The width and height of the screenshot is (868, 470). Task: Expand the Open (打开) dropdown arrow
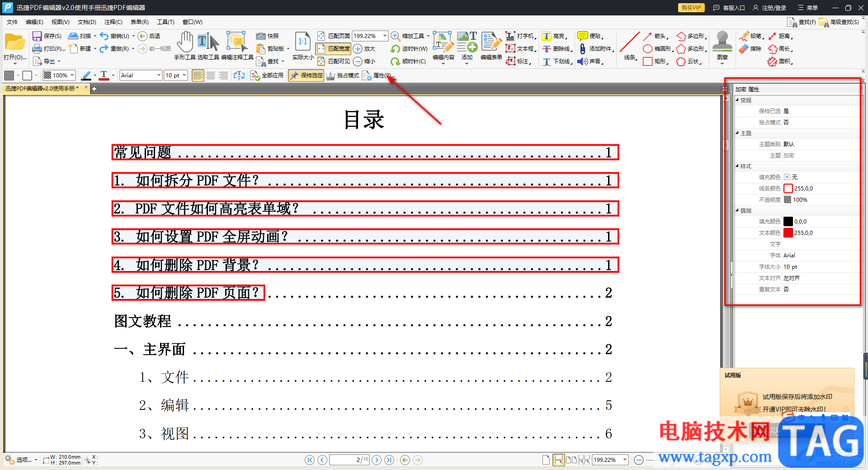click(15, 63)
